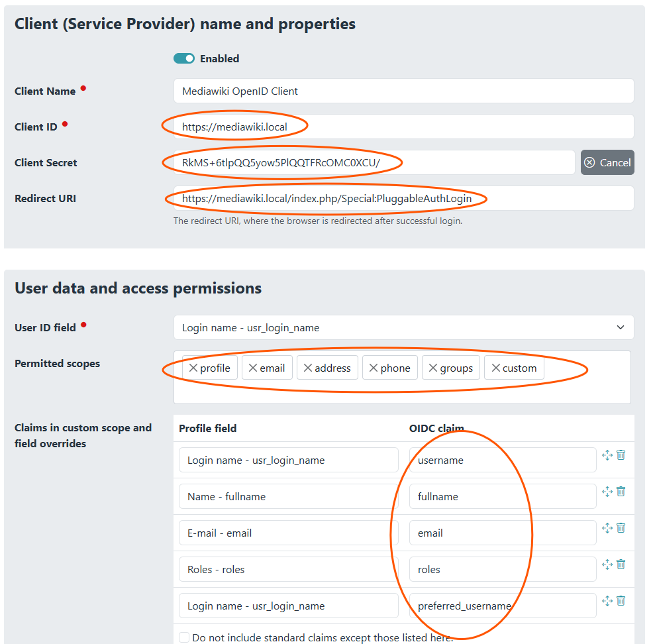Click move handle for roles claim row
This screenshot has width=655, height=644.
[x=607, y=564]
